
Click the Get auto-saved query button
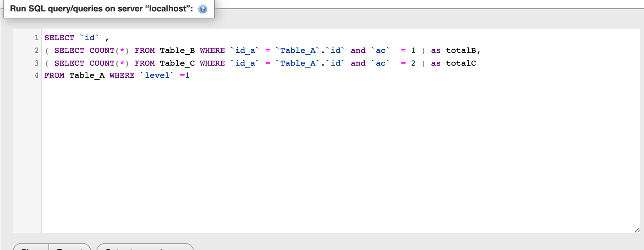click(145, 247)
